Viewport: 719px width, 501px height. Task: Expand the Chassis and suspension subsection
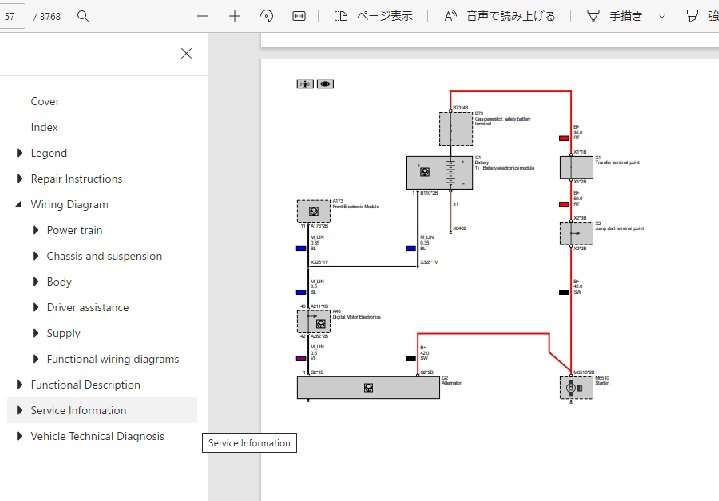[x=35, y=256]
